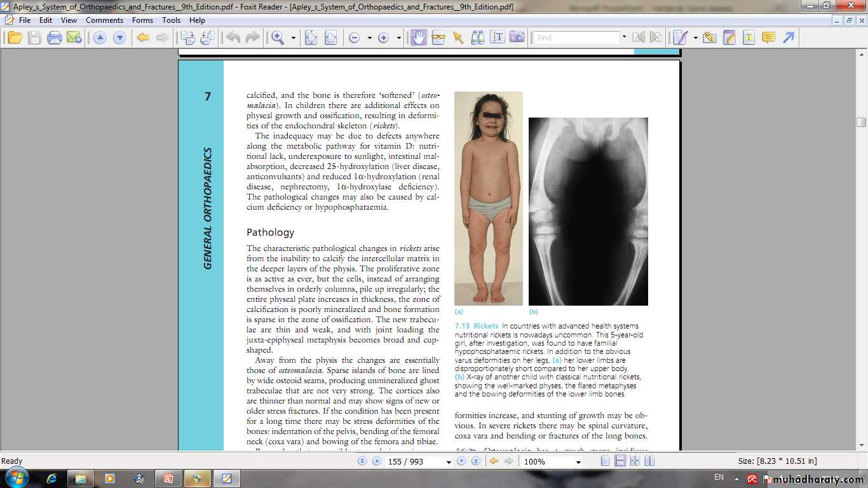
Task: Click the Typewriter tool icon
Action: pyautogui.click(x=749, y=37)
